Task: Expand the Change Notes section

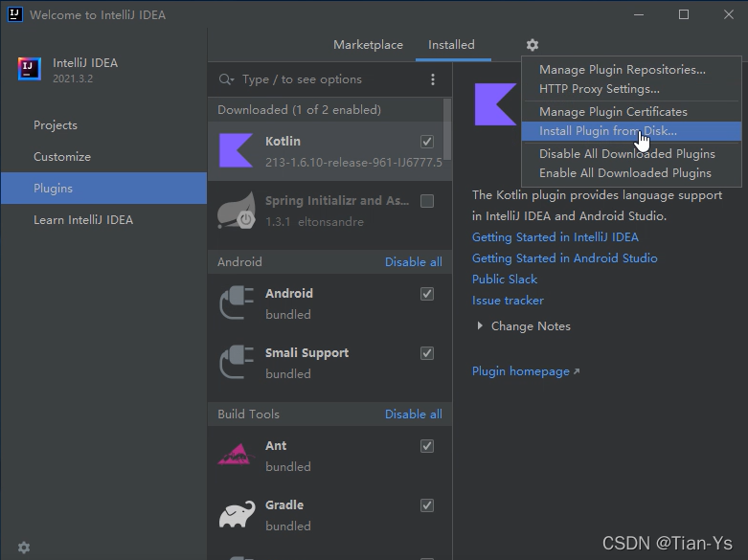Action: 480,325
